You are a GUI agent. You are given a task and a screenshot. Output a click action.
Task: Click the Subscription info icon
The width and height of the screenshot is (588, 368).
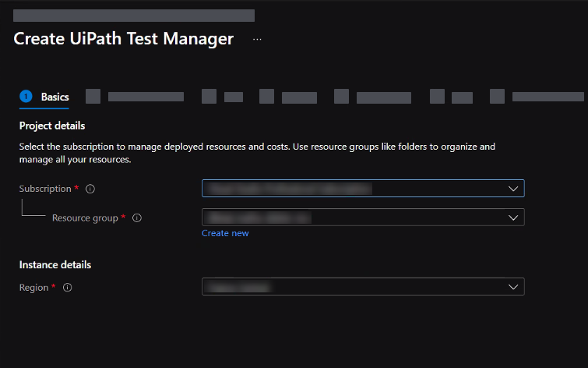[90, 189]
